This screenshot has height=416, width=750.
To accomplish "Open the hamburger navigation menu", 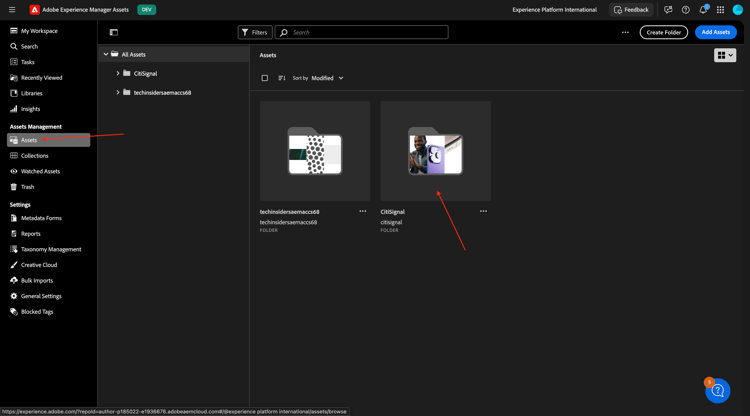I will click(x=12, y=10).
